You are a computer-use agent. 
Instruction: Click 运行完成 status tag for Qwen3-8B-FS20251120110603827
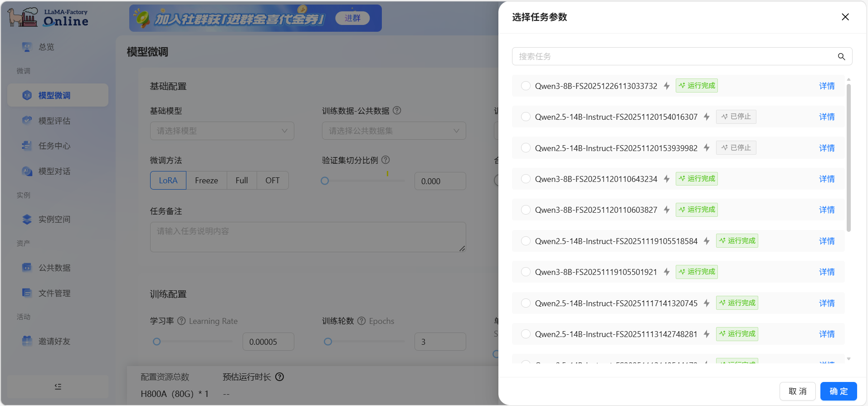point(697,210)
